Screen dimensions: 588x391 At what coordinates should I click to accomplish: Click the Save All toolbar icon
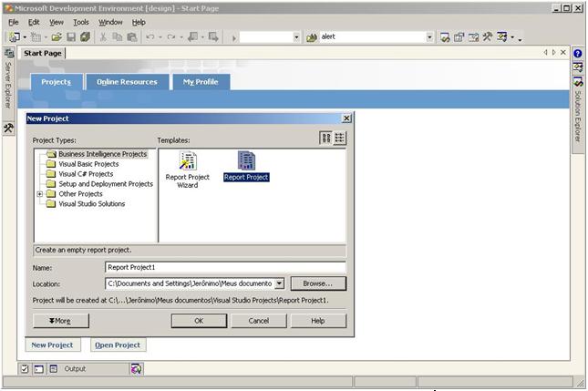pos(85,37)
